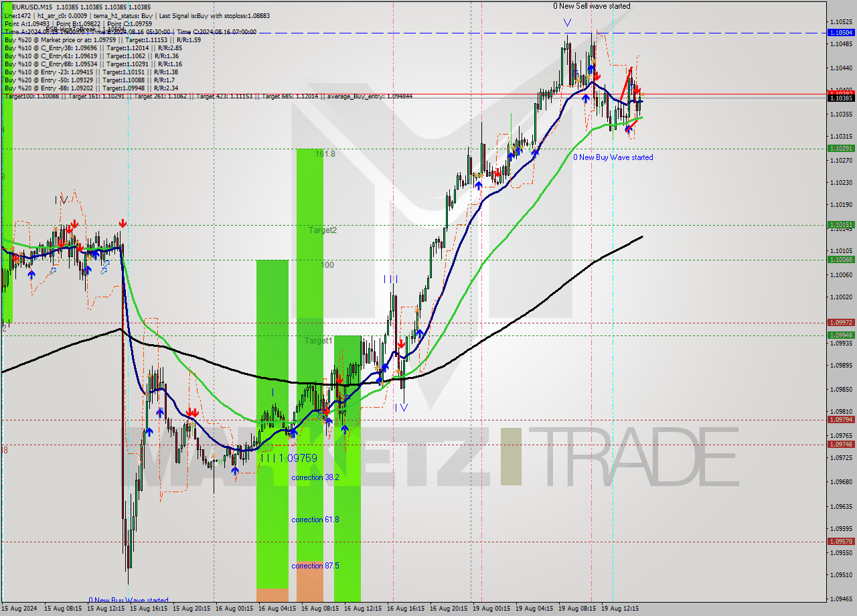
Task: Select the '0 New Sell wave started' label
Action: [x=591, y=6]
